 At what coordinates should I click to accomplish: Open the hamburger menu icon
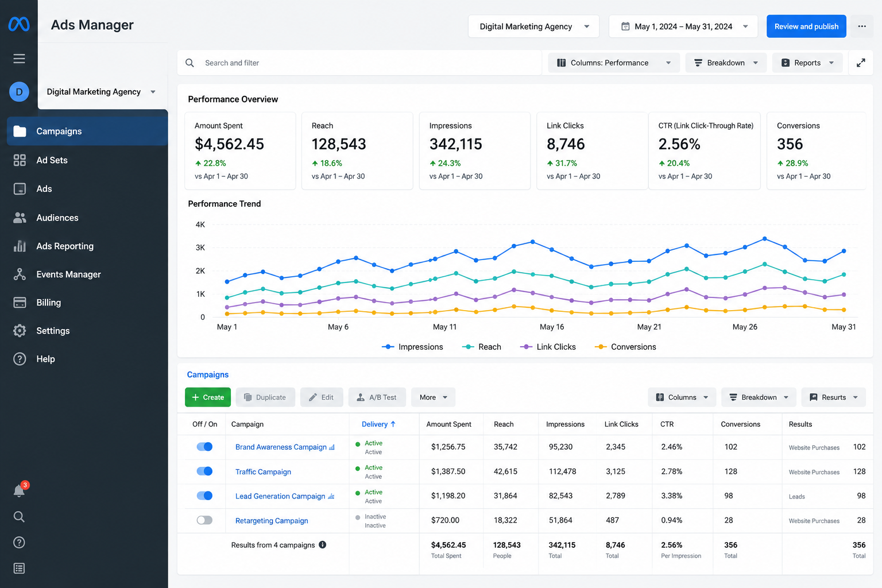tap(19, 59)
